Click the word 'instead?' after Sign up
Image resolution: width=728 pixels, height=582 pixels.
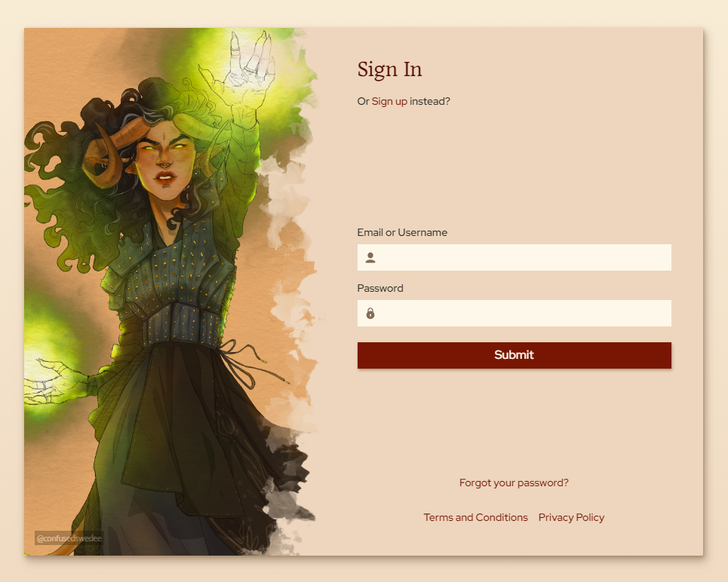[x=429, y=101]
